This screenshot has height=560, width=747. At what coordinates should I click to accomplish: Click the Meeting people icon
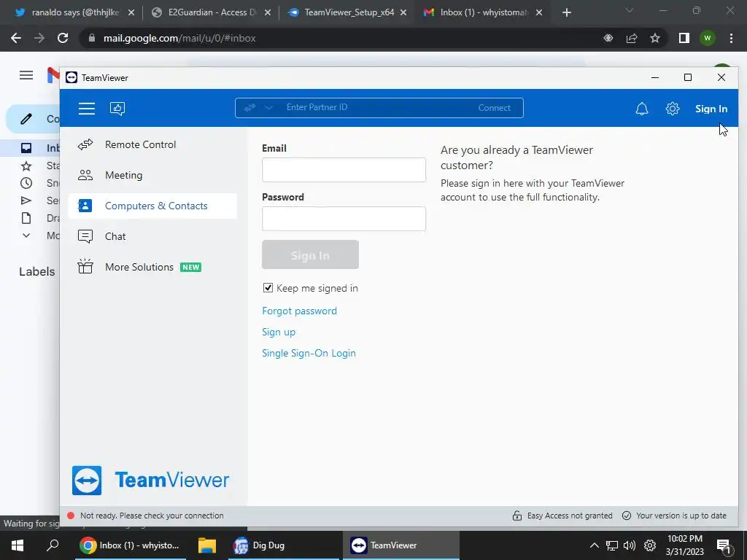[x=85, y=175]
